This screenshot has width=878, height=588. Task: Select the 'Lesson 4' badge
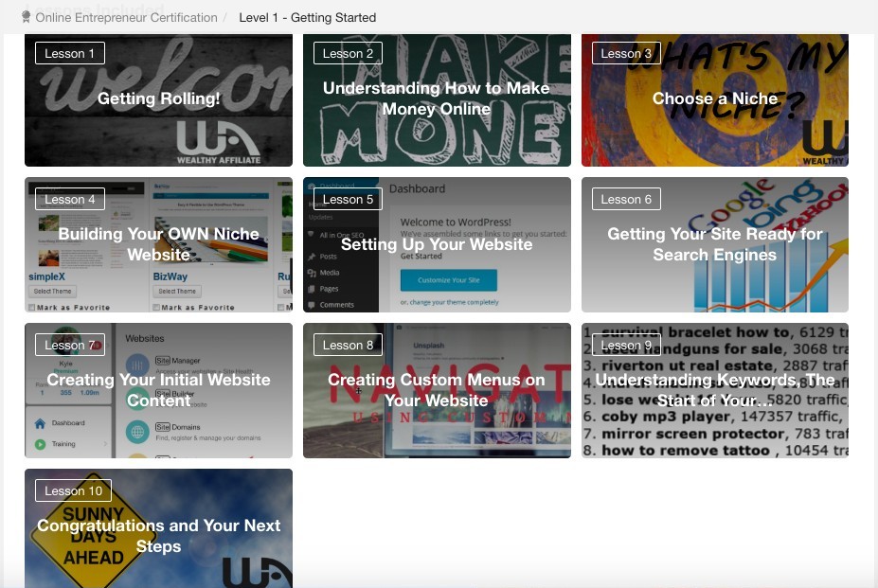[70, 199]
